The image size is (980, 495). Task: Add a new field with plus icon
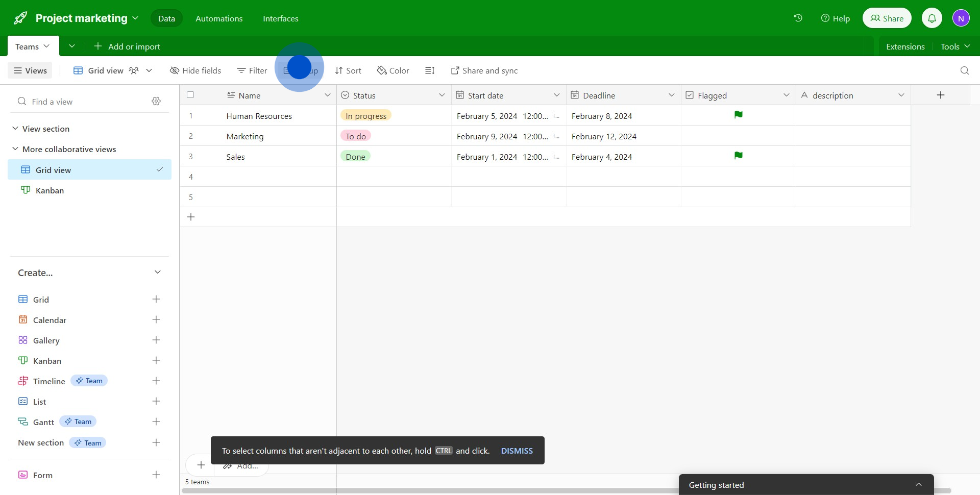(940, 95)
